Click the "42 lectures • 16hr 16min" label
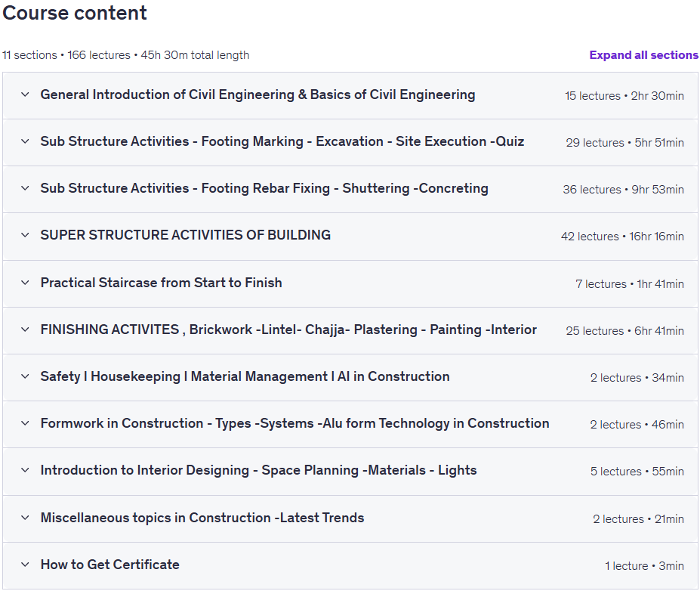The height and width of the screenshot is (591, 700). point(622,237)
